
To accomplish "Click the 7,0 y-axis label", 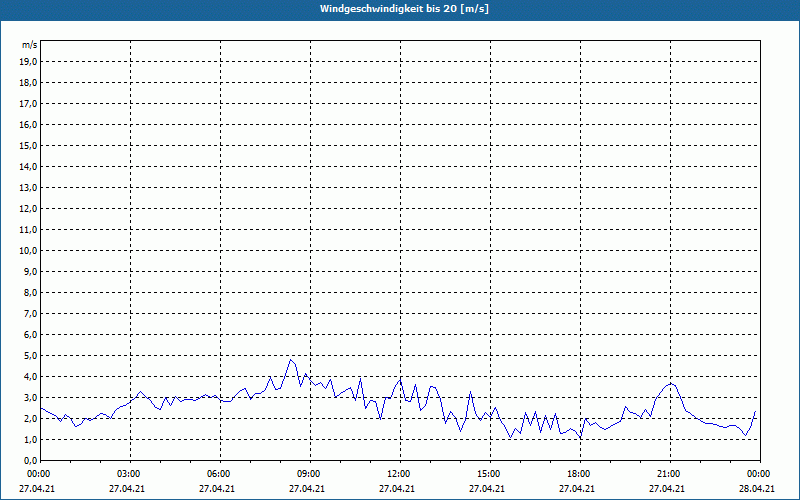I will 31,313.
